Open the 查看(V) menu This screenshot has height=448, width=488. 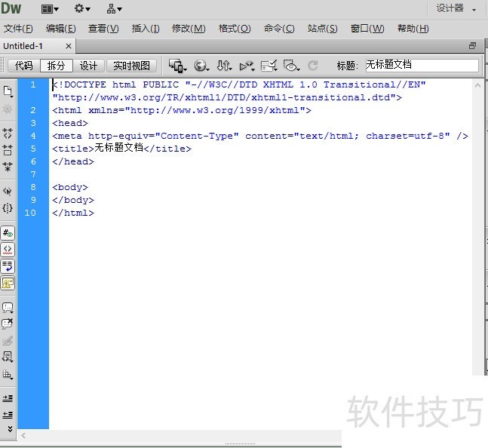coord(103,29)
